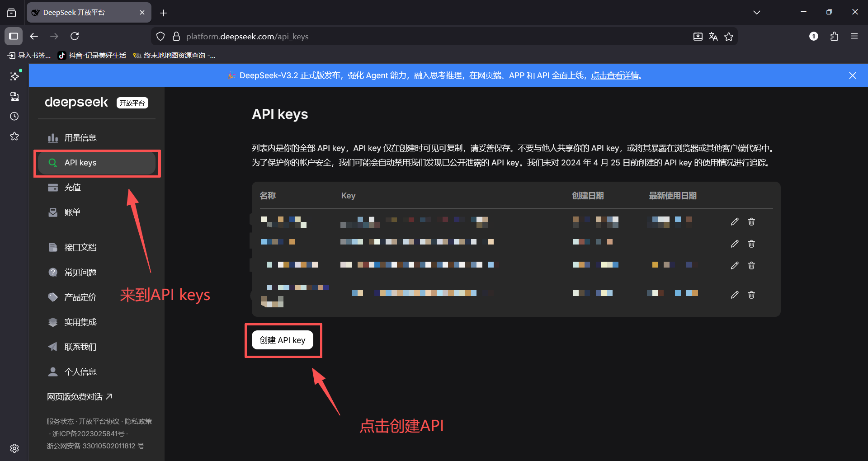Image resolution: width=868 pixels, height=461 pixels.
Task: Click the deepseek logo
Action: (76, 103)
